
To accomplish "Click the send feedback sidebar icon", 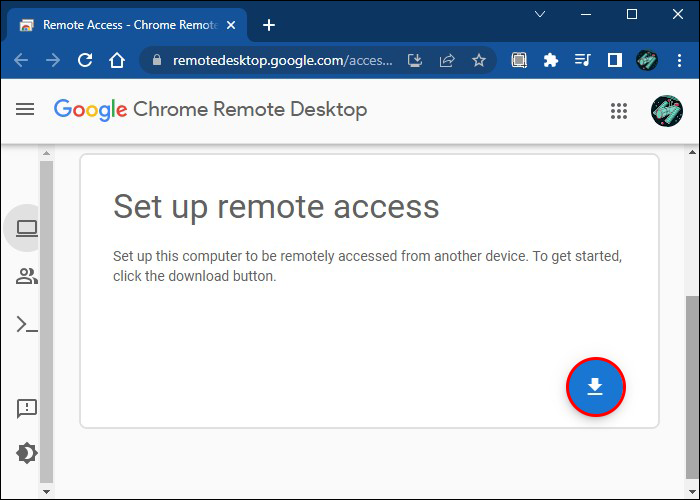I will (27, 408).
